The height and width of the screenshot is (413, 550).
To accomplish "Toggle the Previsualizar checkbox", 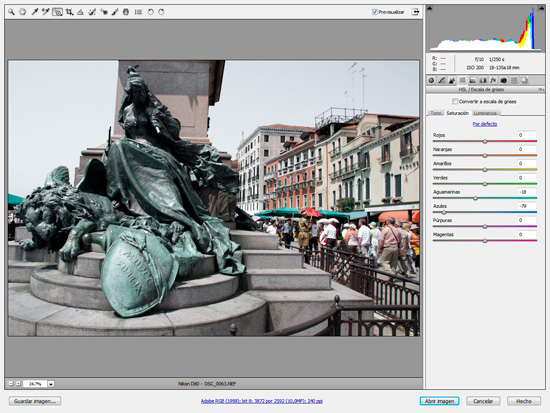I will pyautogui.click(x=375, y=12).
